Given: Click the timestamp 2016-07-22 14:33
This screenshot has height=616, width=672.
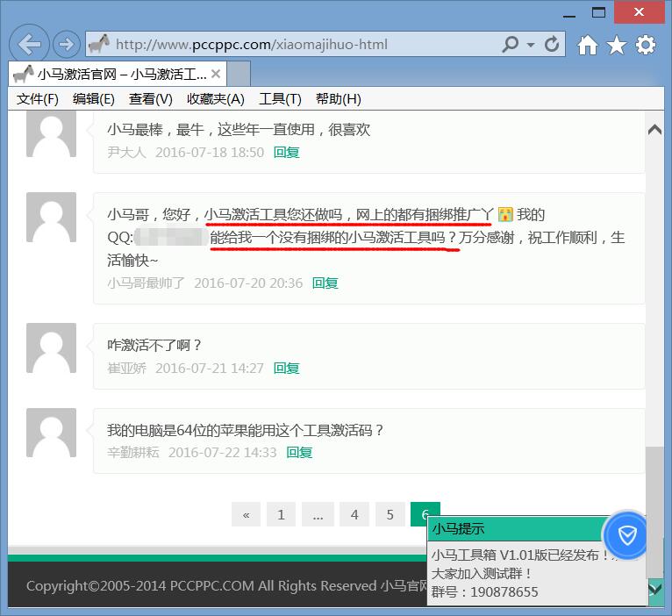Looking at the screenshot, I should pos(223,452).
